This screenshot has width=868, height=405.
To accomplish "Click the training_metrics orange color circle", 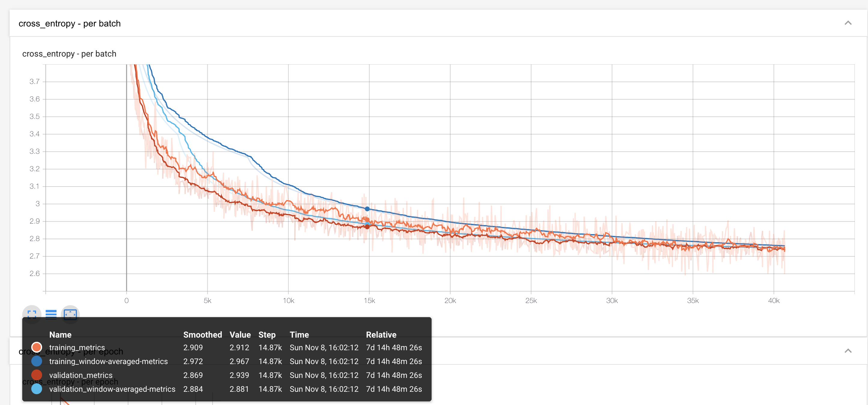I will pyautogui.click(x=36, y=347).
